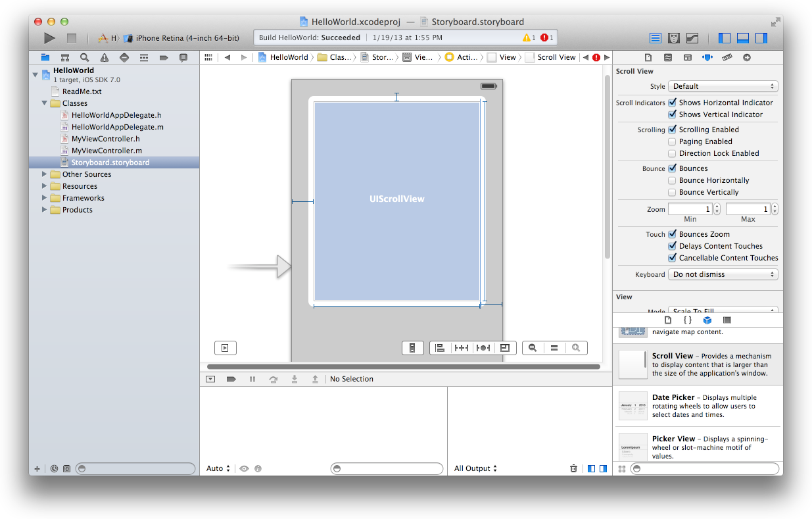
Task: Select the Scroll View library item
Action: coord(698,364)
